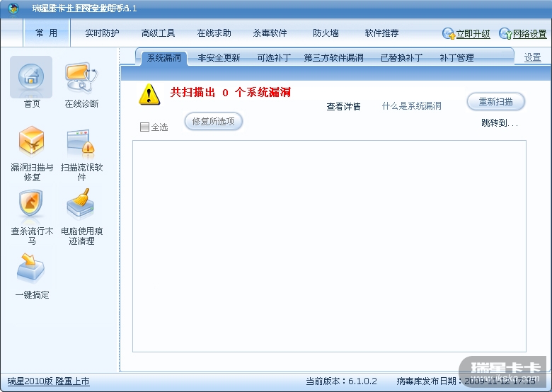The image size is (552, 392).
Task: Click the 网络设置 globe icon
Action: (x=505, y=34)
